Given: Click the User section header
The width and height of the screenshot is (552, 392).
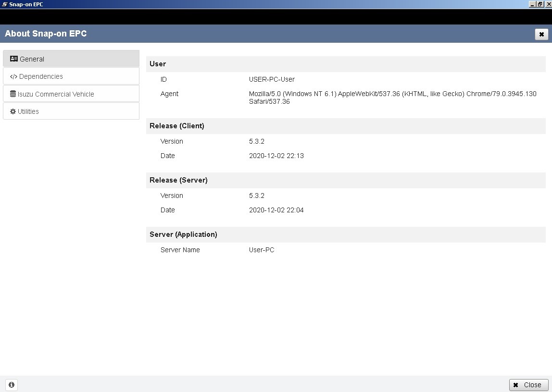Looking at the screenshot, I should tap(346, 64).
